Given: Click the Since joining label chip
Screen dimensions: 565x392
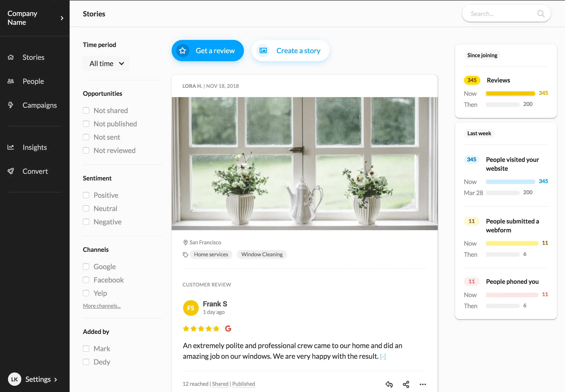Looking at the screenshot, I should (482, 55).
